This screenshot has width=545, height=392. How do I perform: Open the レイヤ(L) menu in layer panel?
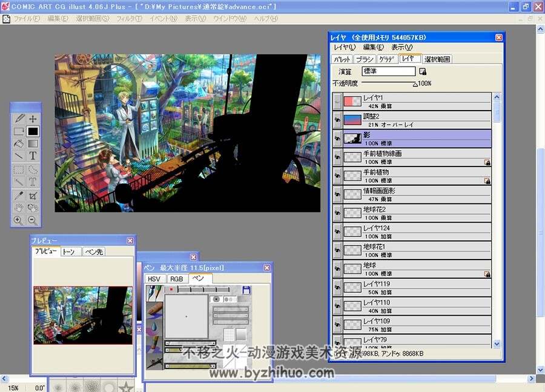[x=345, y=47]
